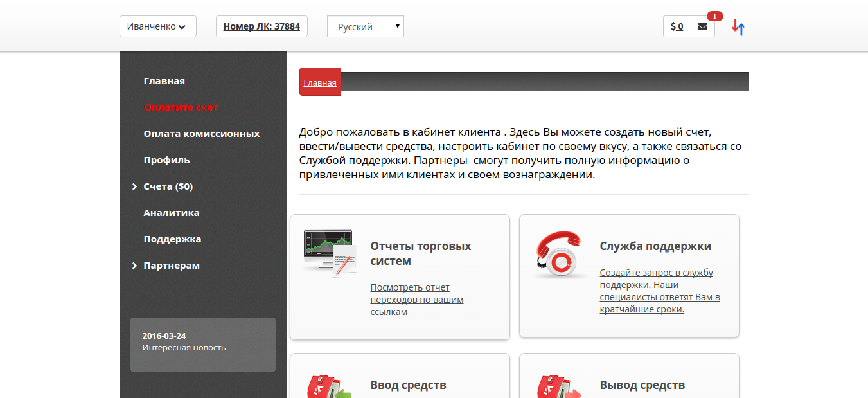Open Вывод средств heading link
Image resolution: width=868 pixels, height=398 pixels.
pos(642,385)
